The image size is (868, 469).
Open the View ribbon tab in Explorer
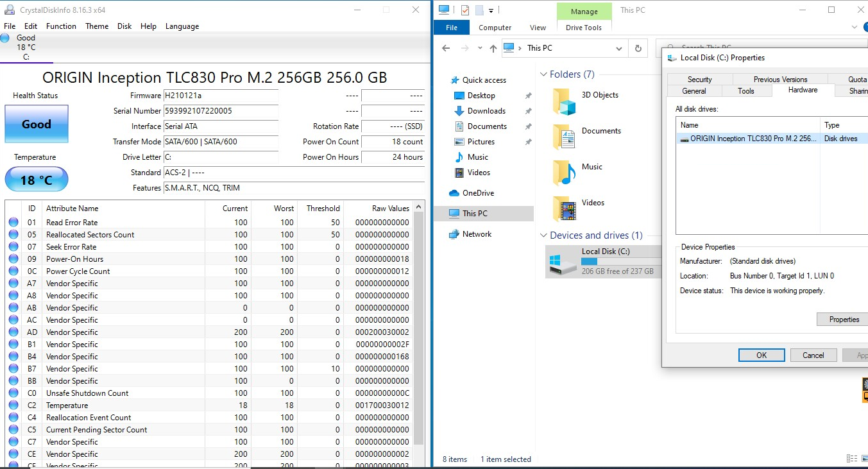(x=538, y=28)
